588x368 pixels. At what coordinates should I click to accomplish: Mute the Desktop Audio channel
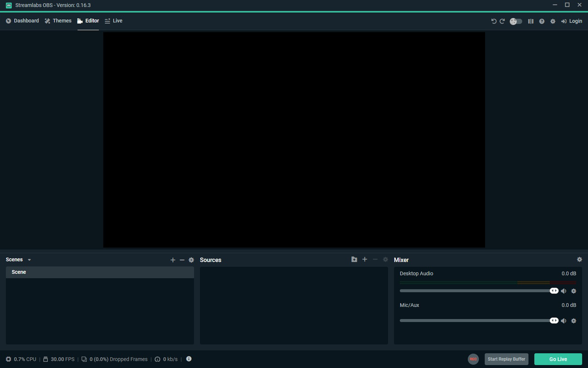(x=564, y=291)
